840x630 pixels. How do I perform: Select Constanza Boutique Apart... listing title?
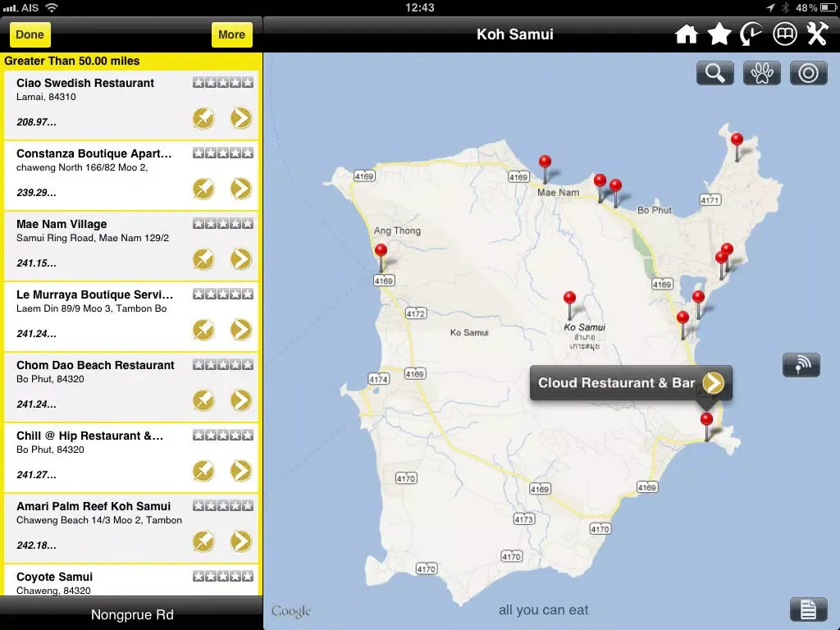click(x=94, y=153)
